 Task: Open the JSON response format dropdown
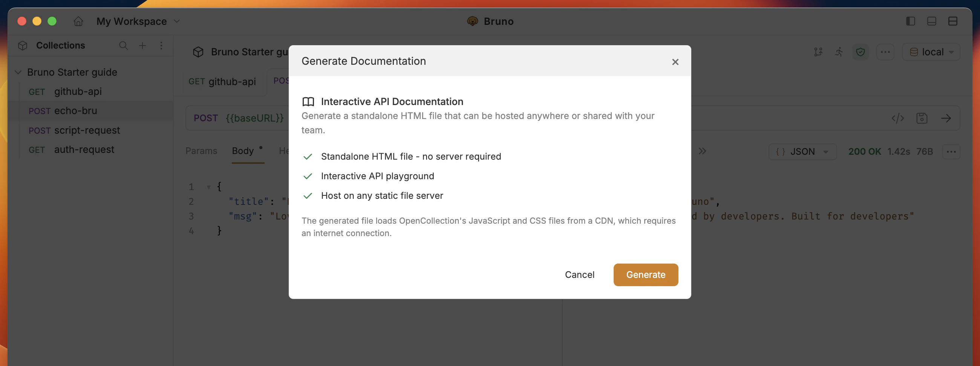tap(802, 151)
